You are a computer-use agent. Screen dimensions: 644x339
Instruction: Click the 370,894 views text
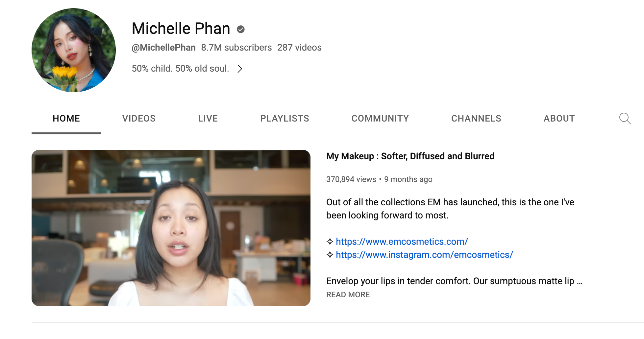[351, 179]
